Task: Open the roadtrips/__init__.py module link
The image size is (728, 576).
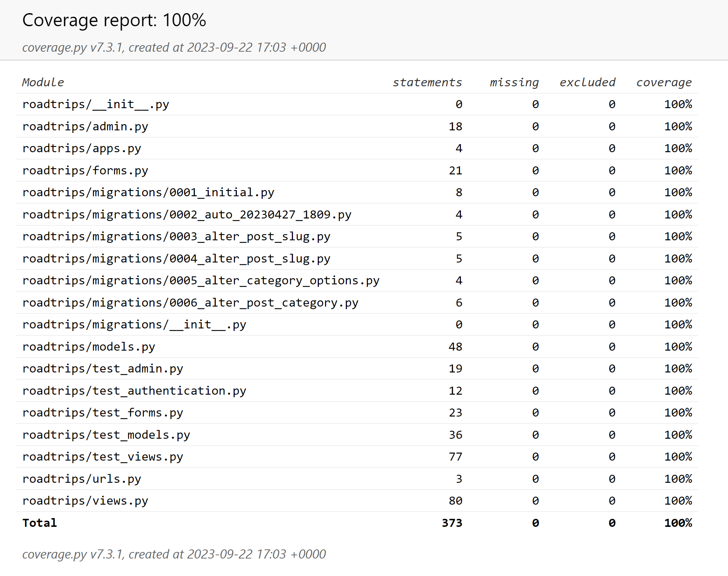Action: [x=95, y=104]
